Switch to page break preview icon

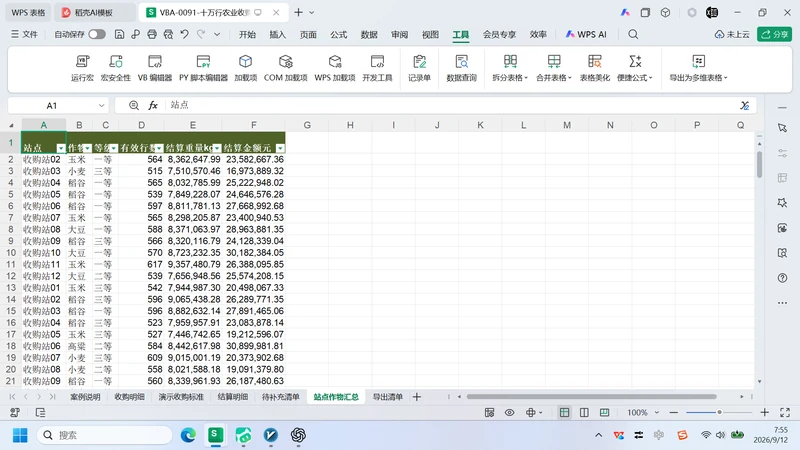click(605, 412)
